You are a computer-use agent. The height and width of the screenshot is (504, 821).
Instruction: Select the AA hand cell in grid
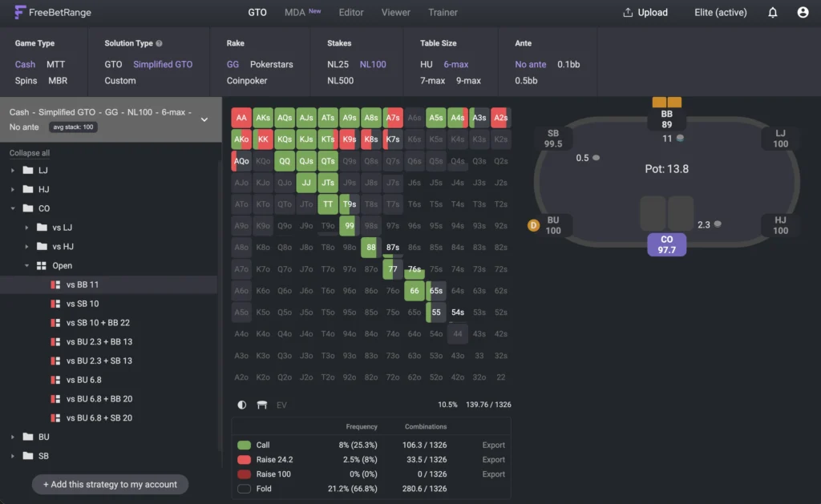(x=241, y=118)
